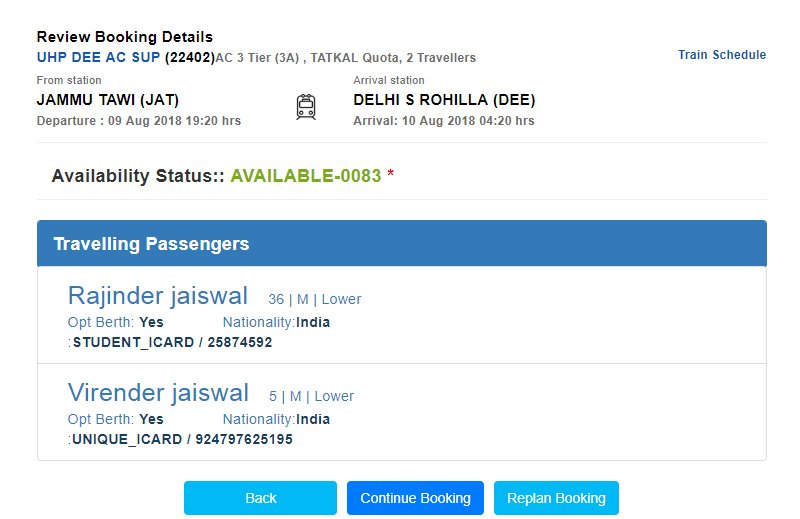
Task: Open the Train Schedule link
Action: pyautogui.click(x=721, y=55)
